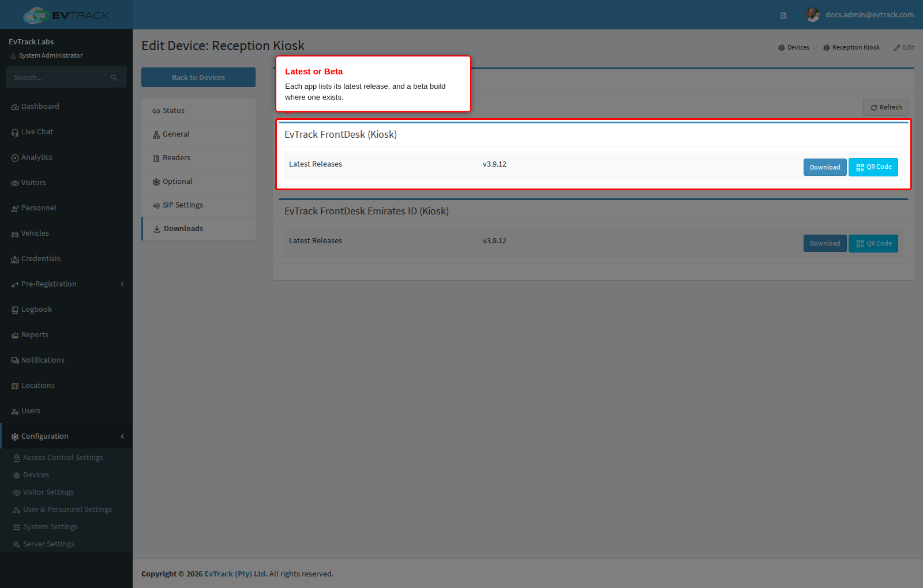Open the Status tab
Viewport: 923px width, 588px height.
(198, 111)
